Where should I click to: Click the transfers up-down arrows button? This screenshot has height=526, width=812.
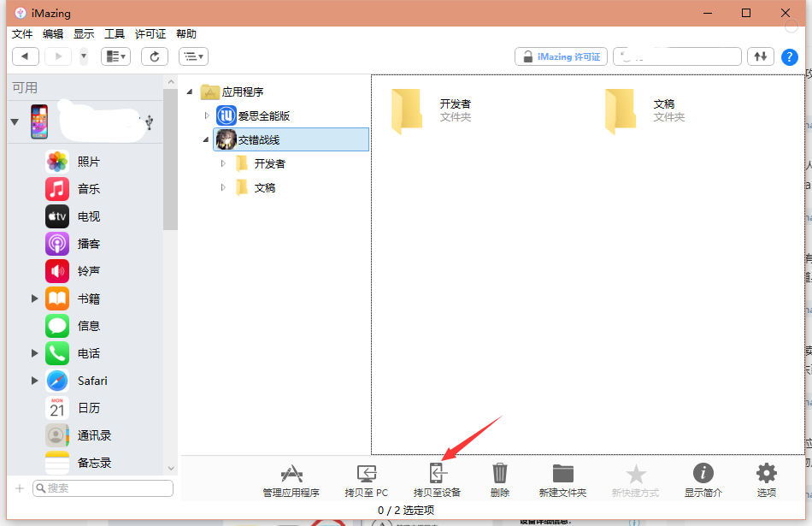(x=760, y=56)
